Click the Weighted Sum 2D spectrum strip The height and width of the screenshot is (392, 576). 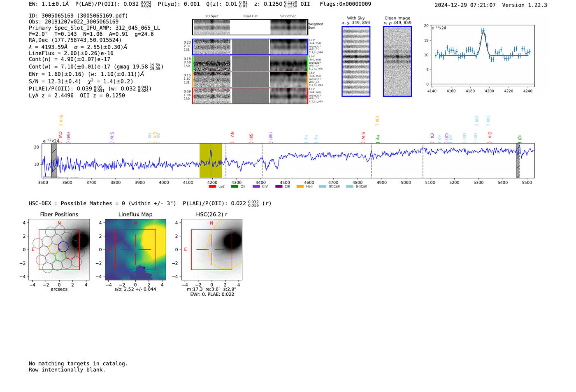pos(250,27)
